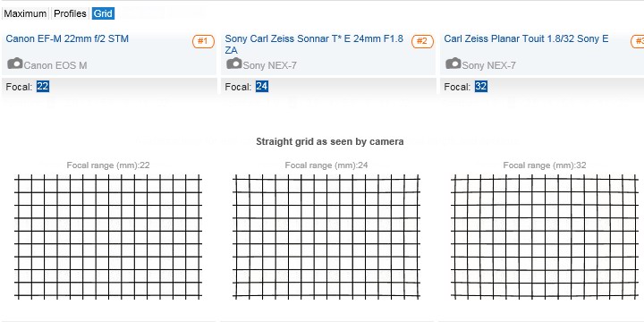Image resolution: width=644 pixels, height=322 pixels.
Task: Select focal length value 22
Action: (x=43, y=87)
